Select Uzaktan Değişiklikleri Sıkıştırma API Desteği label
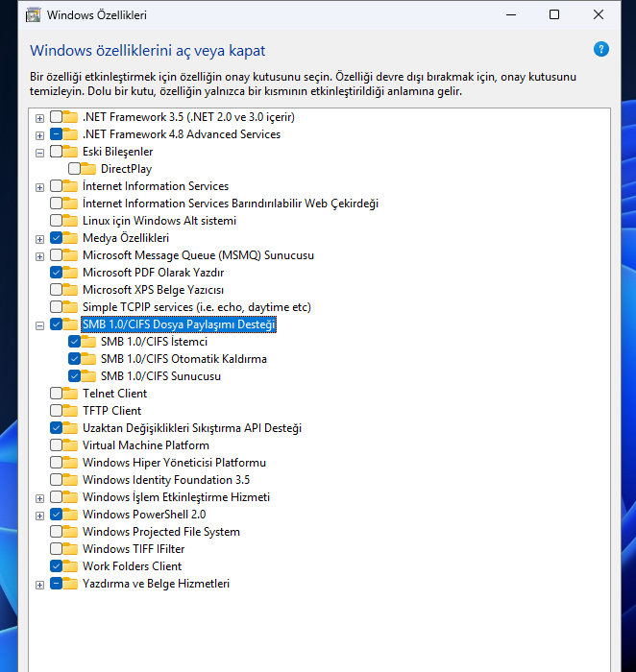 192,428
